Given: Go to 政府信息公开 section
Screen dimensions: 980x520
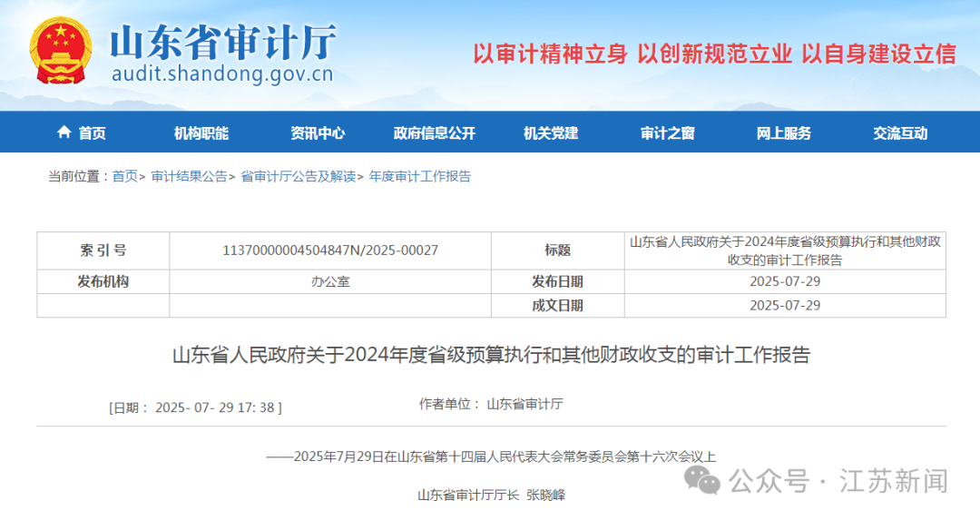Looking at the screenshot, I should point(434,133).
